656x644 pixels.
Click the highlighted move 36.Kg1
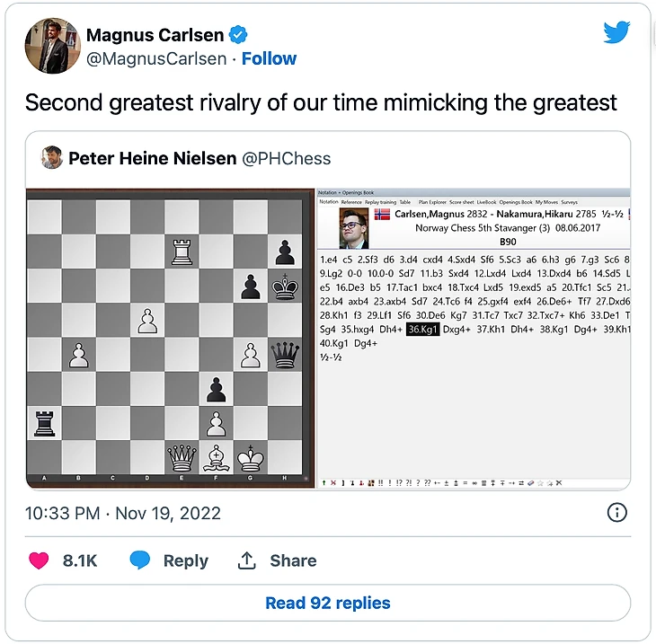coord(422,329)
